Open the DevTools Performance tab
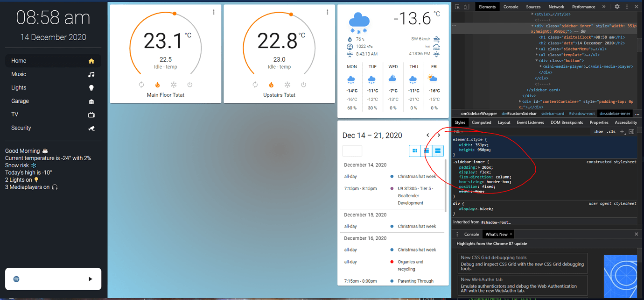644x300 pixels. [x=584, y=7]
